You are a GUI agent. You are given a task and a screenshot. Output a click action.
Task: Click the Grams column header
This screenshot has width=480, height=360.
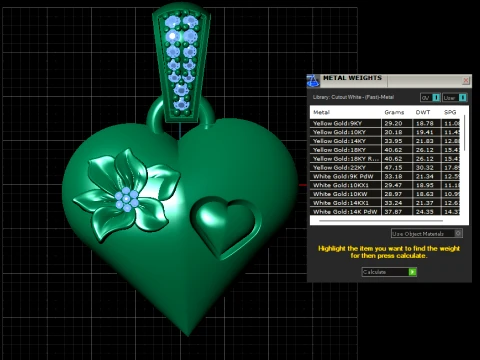pos(394,112)
